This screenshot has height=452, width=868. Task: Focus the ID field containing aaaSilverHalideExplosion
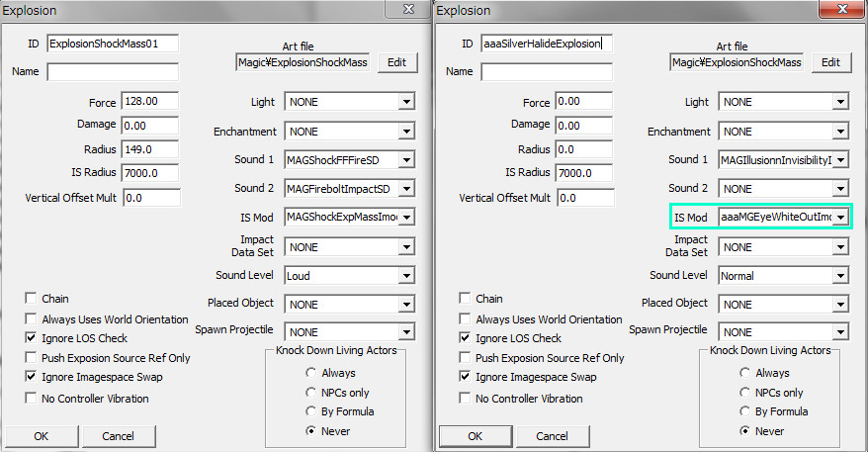tap(547, 44)
